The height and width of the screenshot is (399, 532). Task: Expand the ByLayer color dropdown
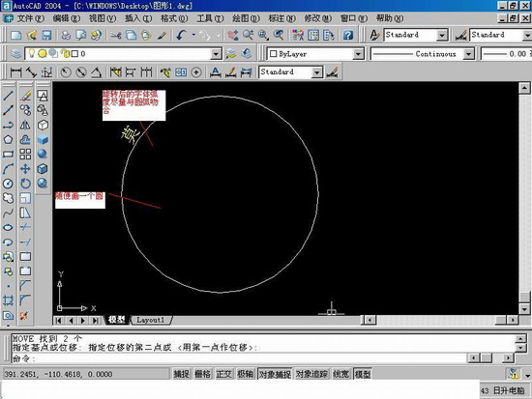coord(358,53)
